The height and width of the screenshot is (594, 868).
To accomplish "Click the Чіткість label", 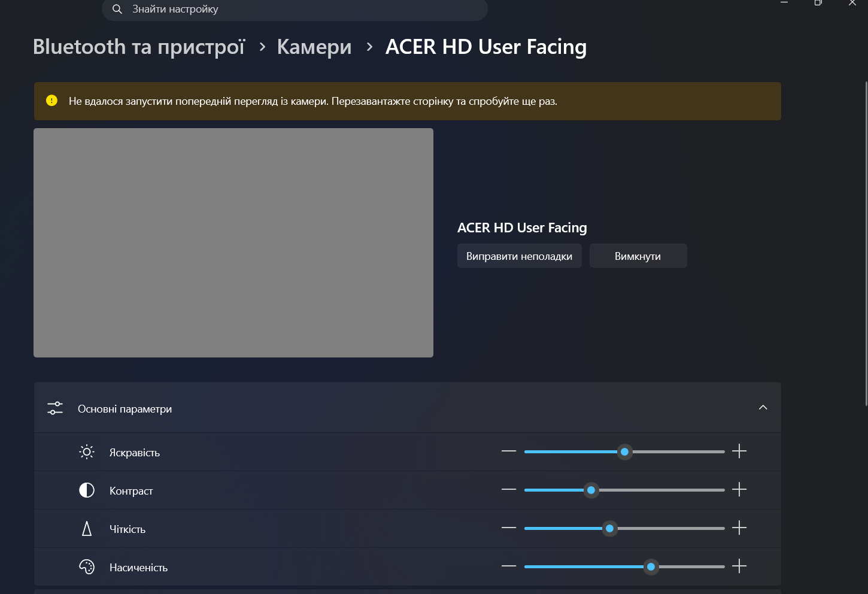I will coord(128,529).
